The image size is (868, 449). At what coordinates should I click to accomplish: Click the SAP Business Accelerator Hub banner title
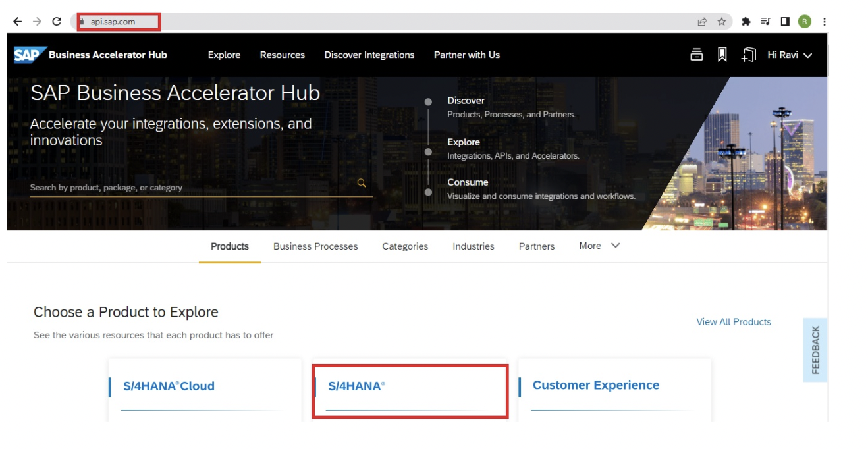point(175,93)
